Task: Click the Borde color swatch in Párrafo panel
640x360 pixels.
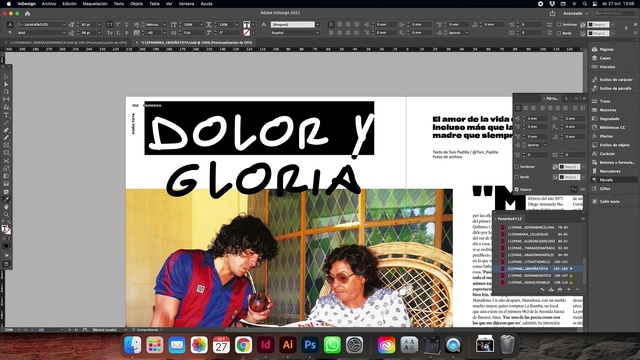Action: (x=569, y=177)
